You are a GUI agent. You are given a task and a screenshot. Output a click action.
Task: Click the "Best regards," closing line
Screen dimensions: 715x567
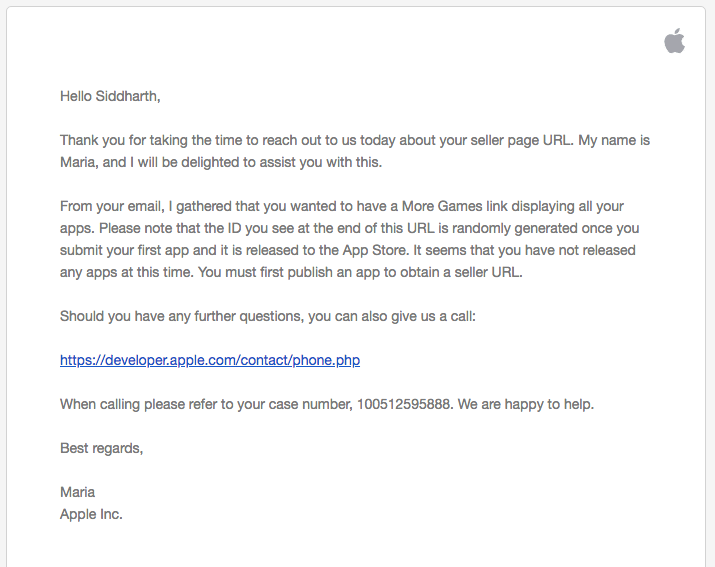coord(101,448)
